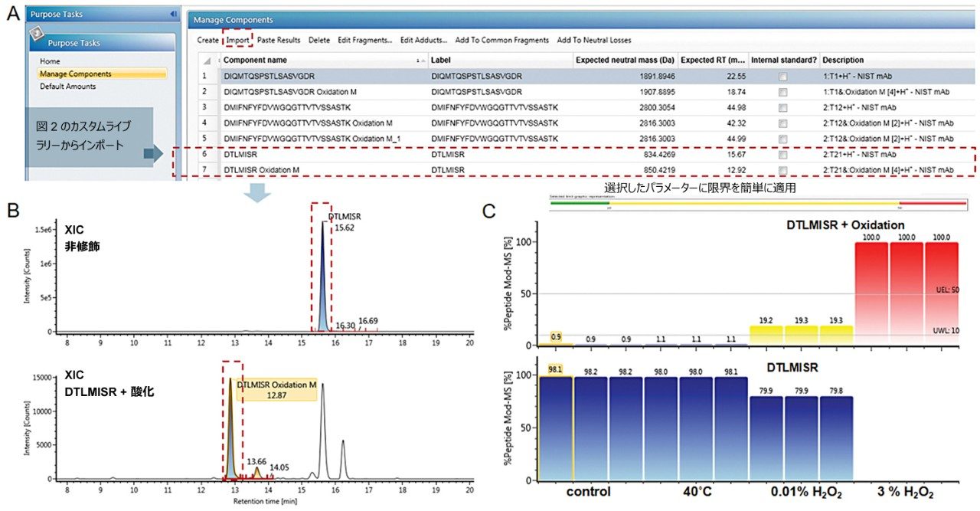
Task: Tick Internal standard checkbox in row 2
Action: [x=782, y=92]
